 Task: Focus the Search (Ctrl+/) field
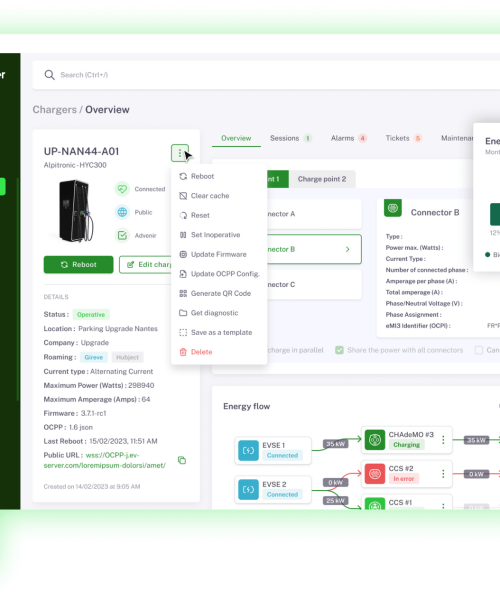pos(266,75)
